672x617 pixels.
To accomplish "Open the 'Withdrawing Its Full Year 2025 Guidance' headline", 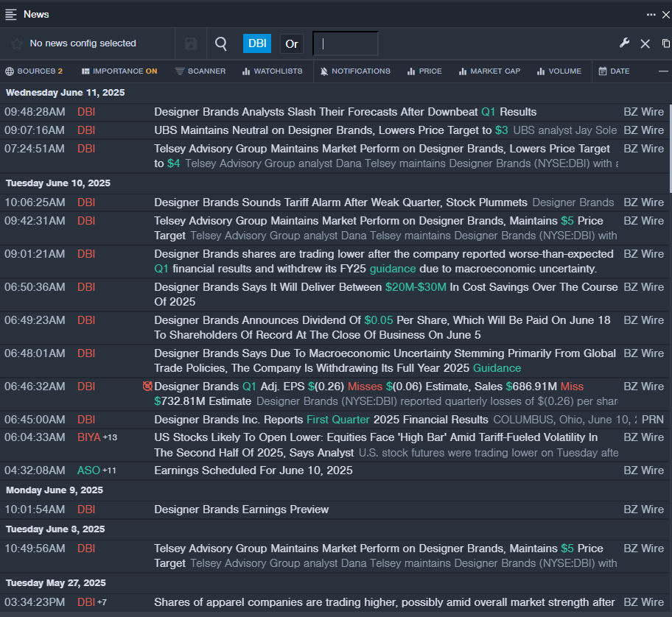I will tap(385, 361).
